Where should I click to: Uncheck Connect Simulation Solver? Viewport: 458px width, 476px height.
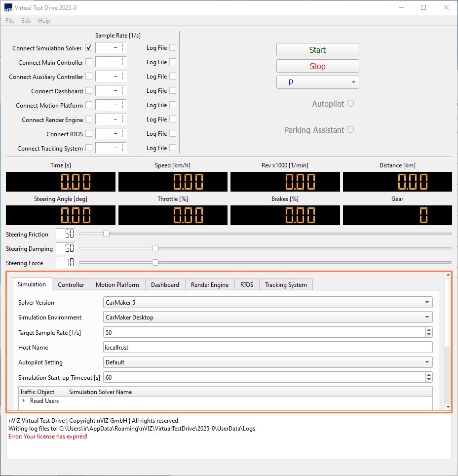[88, 48]
